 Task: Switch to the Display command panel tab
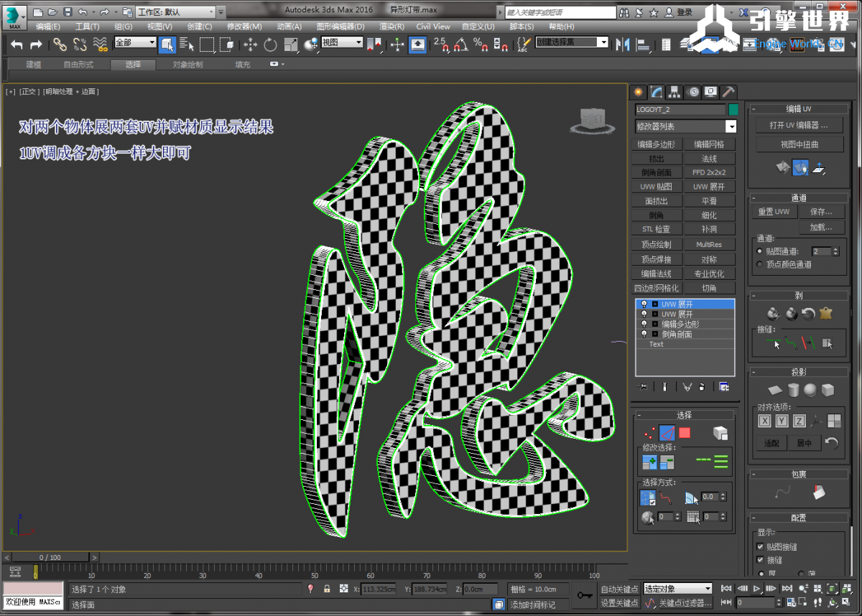[710, 92]
